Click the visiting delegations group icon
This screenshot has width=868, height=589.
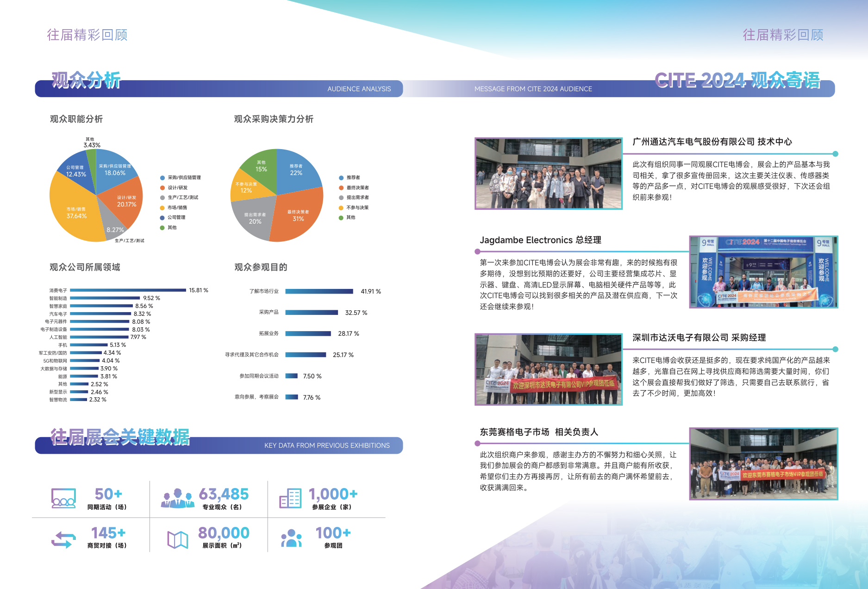pos(291,539)
